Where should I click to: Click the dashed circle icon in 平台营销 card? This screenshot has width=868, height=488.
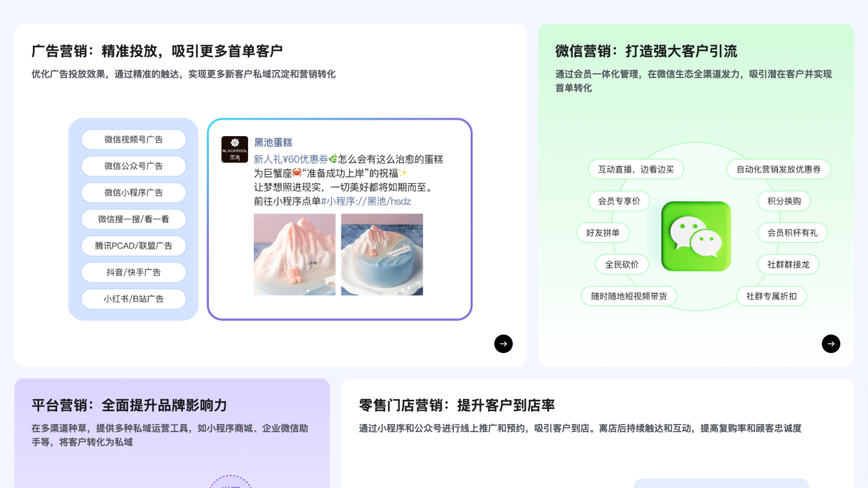click(x=231, y=483)
